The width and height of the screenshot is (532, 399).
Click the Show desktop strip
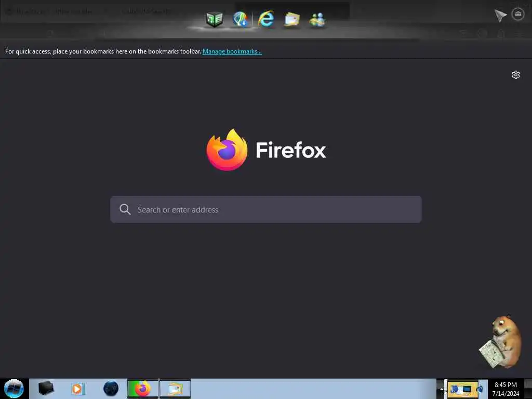(x=528, y=389)
